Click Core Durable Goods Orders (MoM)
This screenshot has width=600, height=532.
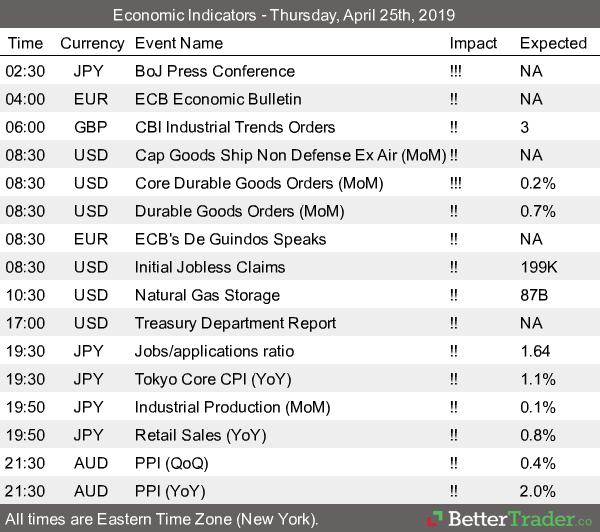tap(246, 183)
